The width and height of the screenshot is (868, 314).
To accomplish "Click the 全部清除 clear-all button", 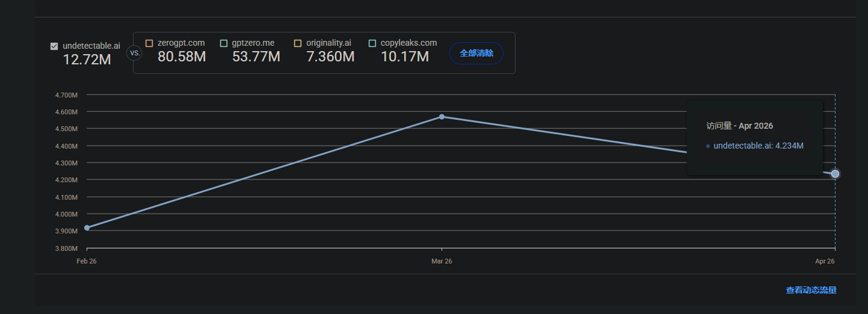I will point(476,53).
